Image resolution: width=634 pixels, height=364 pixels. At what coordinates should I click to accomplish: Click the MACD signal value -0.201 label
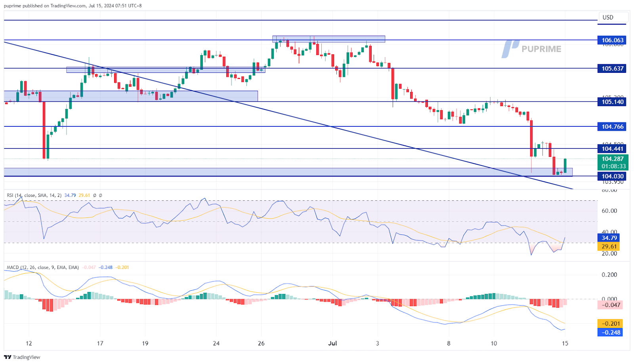pos(610,324)
